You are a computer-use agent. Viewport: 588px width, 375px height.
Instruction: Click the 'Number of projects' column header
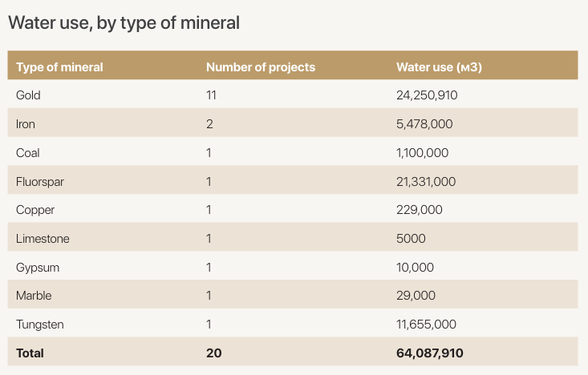click(261, 67)
